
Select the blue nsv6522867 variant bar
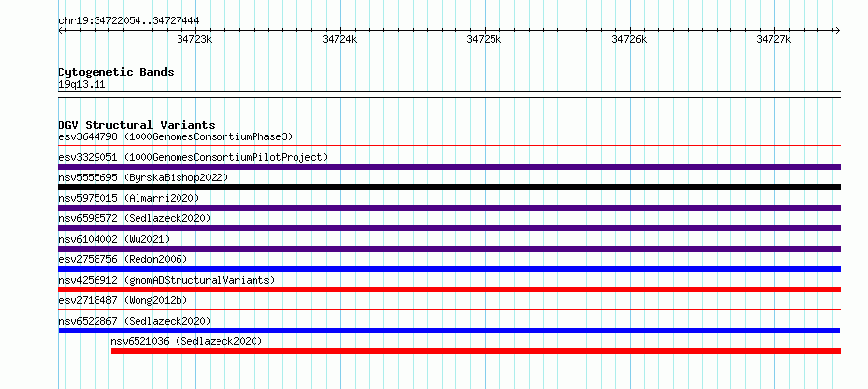pyautogui.click(x=449, y=331)
